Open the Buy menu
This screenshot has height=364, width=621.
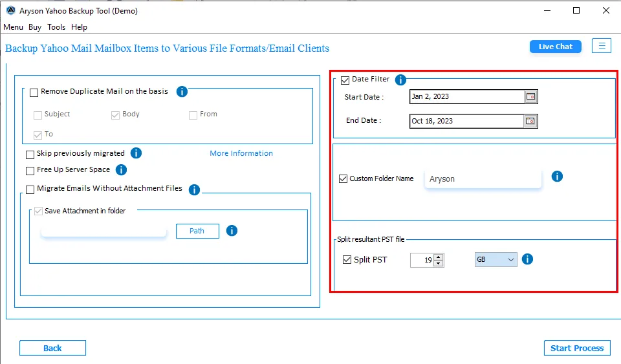click(x=35, y=27)
